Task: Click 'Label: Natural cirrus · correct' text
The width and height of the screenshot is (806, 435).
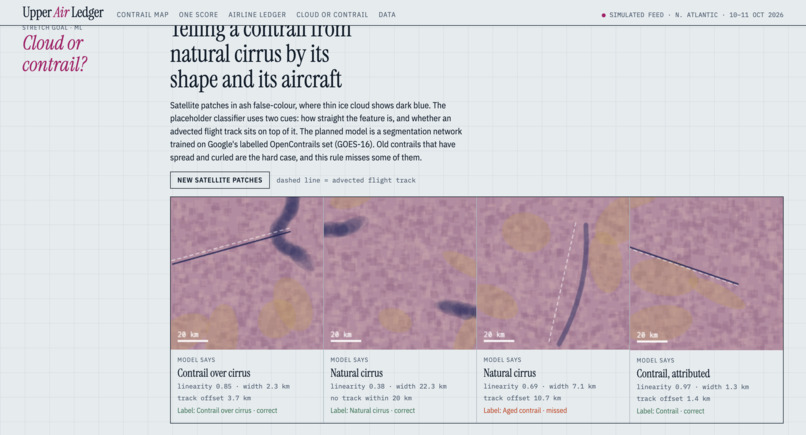Action: (372, 410)
